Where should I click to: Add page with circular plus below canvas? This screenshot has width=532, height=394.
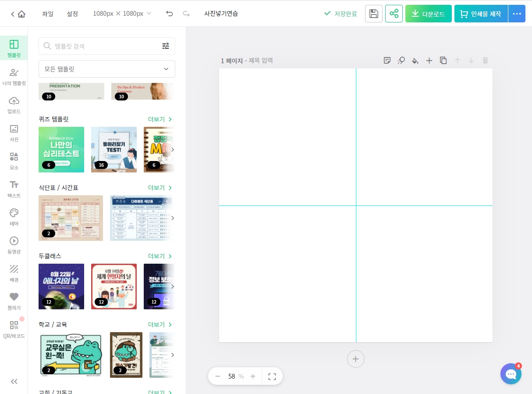pyautogui.click(x=356, y=359)
